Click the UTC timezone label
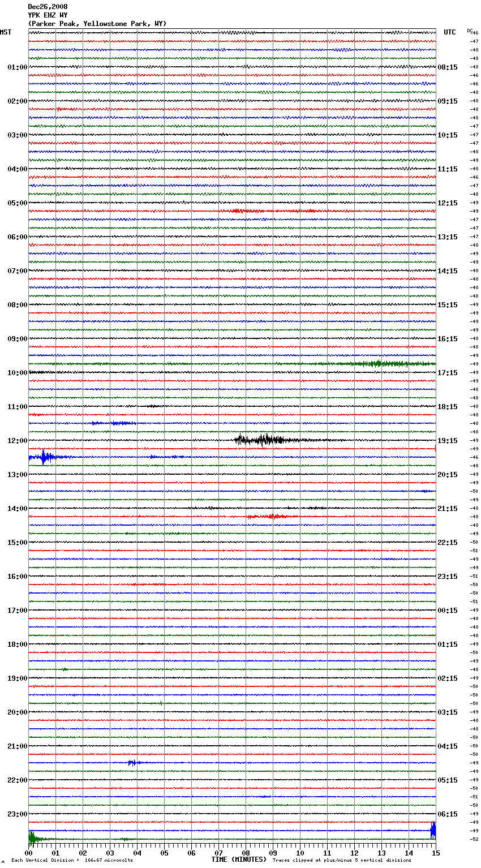481x868 pixels. click(x=450, y=32)
